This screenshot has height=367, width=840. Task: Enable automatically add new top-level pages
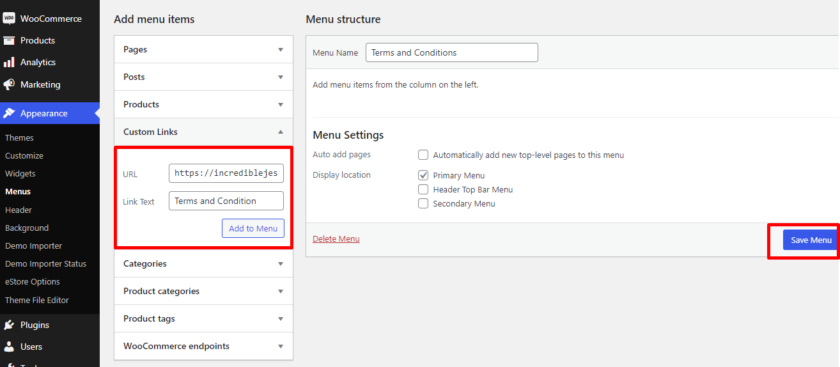(423, 155)
